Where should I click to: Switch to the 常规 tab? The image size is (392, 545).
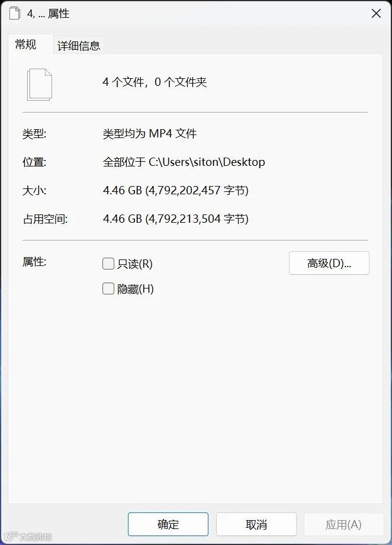click(25, 44)
